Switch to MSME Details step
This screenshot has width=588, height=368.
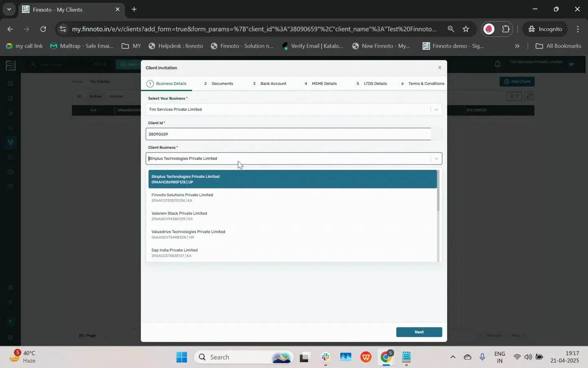(x=321, y=83)
